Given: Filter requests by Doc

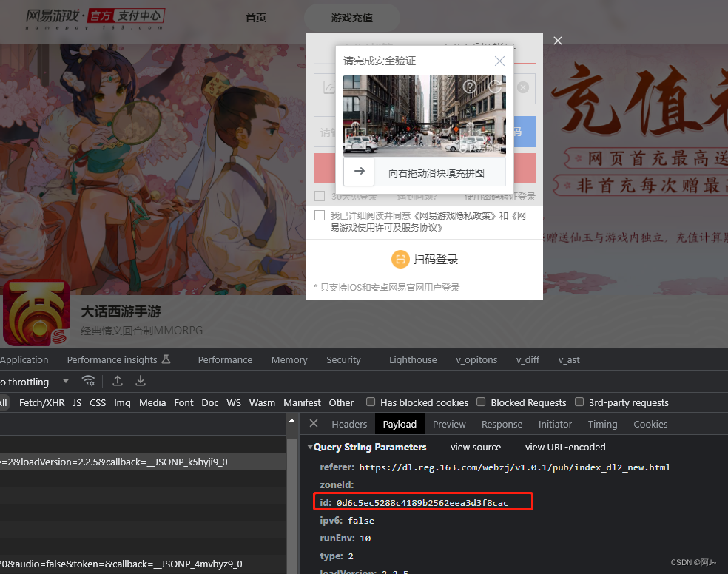Looking at the screenshot, I should click(x=210, y=403).
